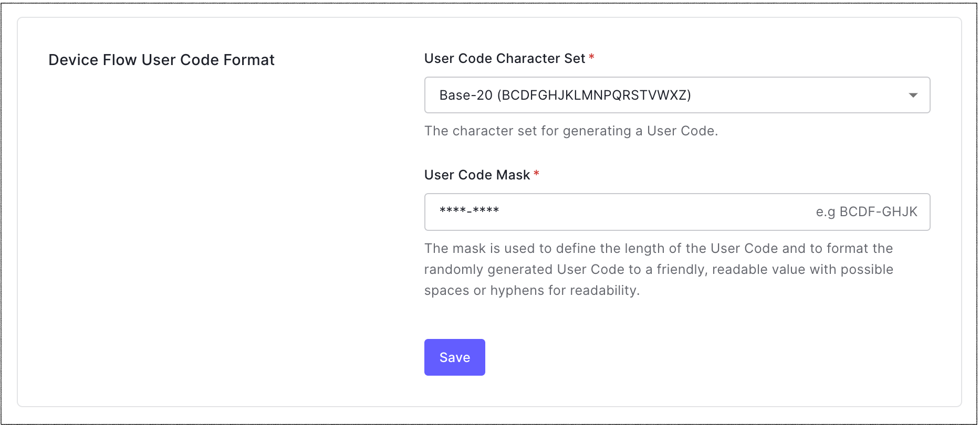Click the "Base-20" text in the combo box
Image resolution: width=980 pixels, height=425 pixels.
coord(466,95)
